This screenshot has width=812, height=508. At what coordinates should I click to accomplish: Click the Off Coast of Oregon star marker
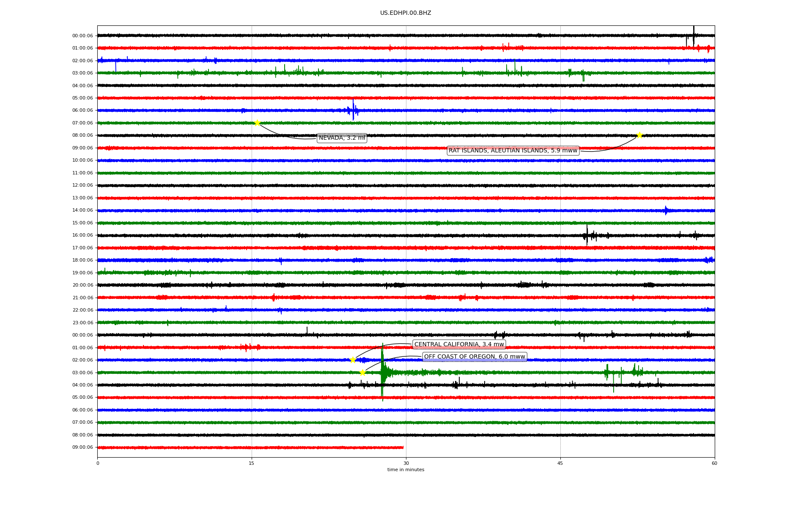click(362, 373)
